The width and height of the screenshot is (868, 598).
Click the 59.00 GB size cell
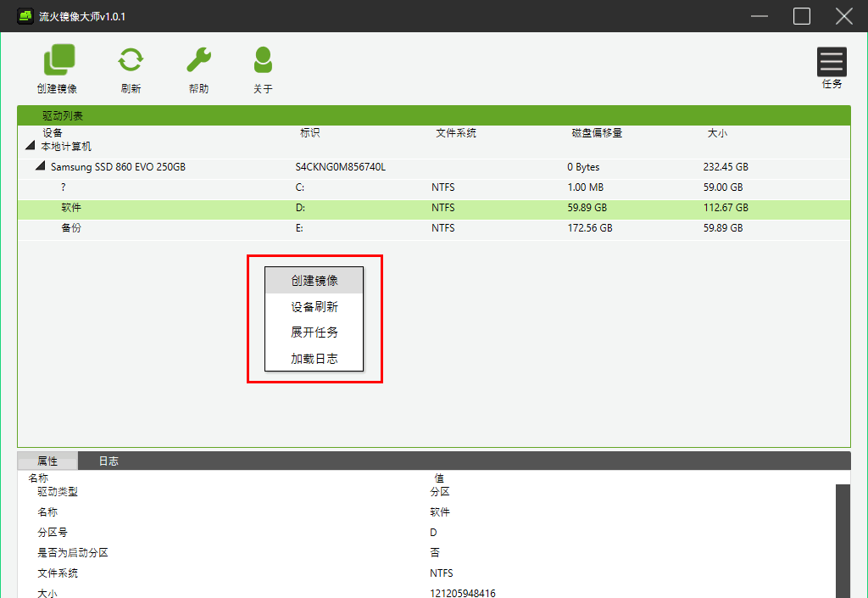pyautogui.click(x=723, y=187)
